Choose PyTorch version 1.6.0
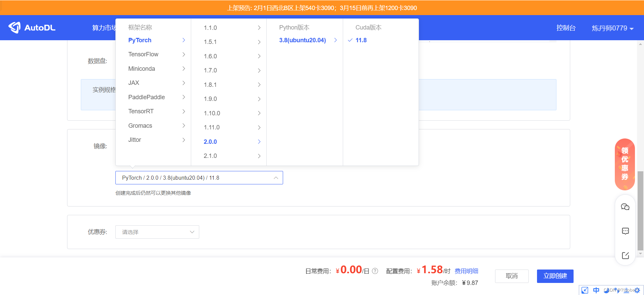This screenshot has width=644, height=295. [229, 56]
